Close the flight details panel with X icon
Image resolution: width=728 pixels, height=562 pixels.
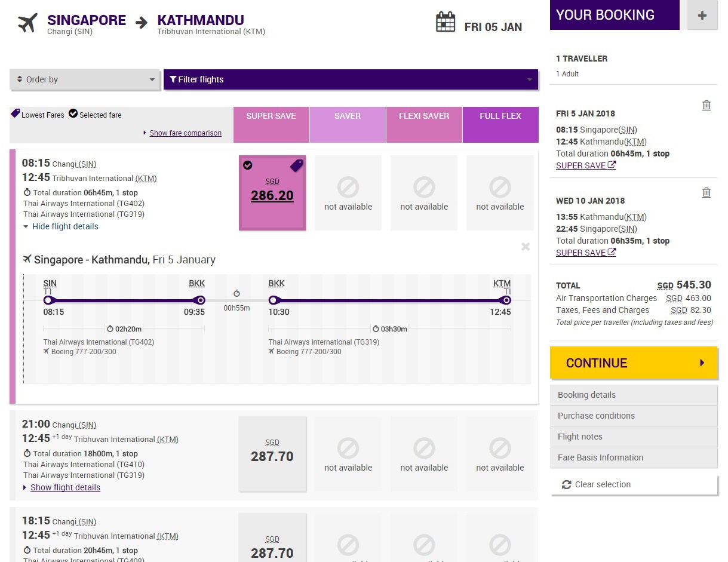pyautogui.click(x=526, y=247)
